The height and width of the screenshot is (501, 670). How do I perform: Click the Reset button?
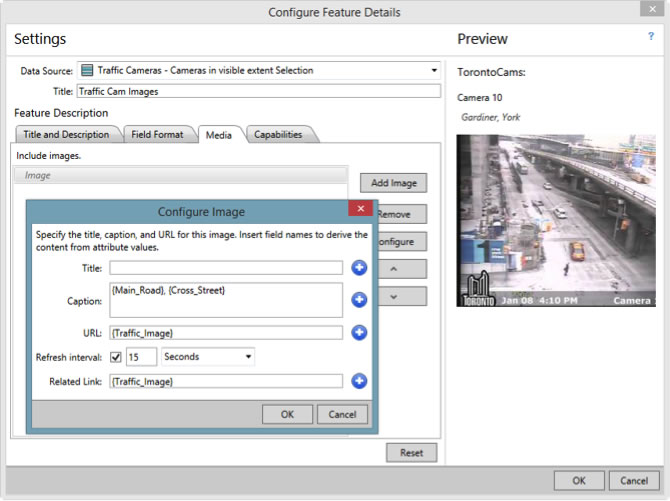coord(411,453)
